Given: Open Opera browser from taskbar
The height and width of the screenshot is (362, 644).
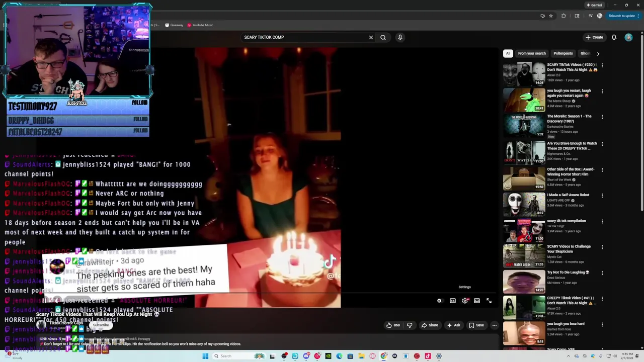Looking at the screenshot, I should click(372, 356).
